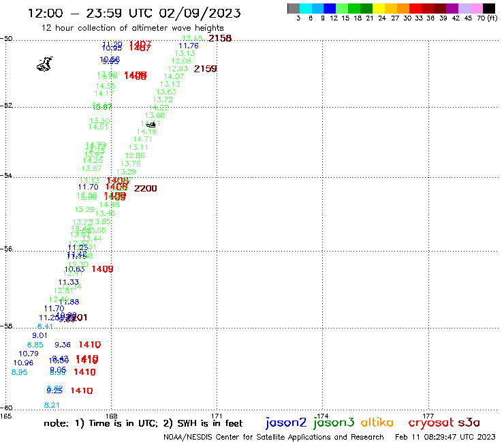Click the wave height value 13.63
This screenshot has width=504, height=443.
(x=166, y=92)
